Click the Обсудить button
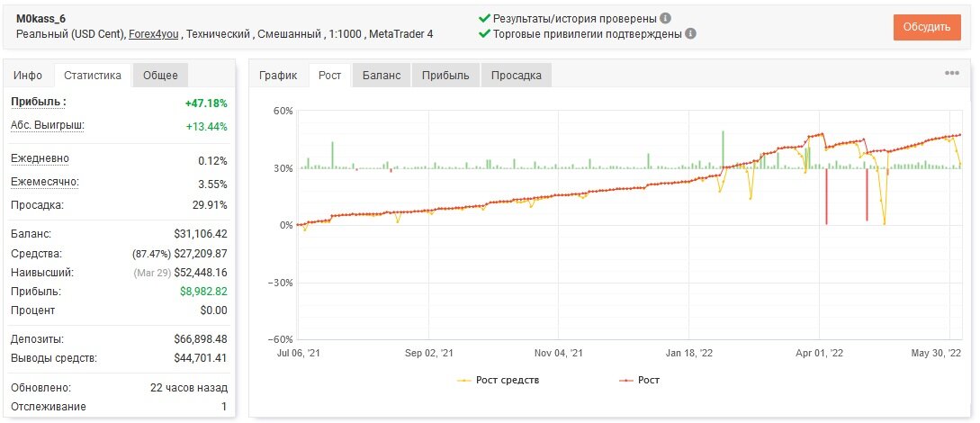The height and width of the screenshot is (423, 980). click(927, 27)
